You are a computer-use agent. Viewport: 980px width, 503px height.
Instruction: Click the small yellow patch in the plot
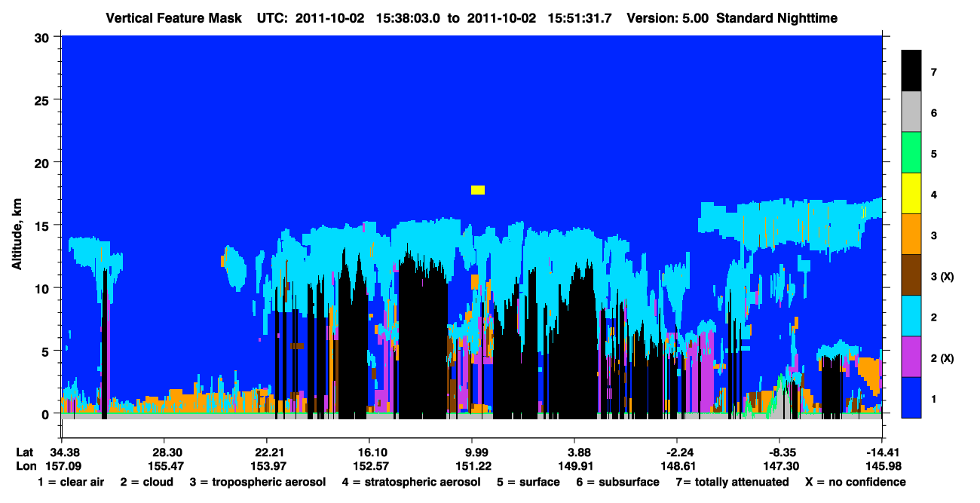[478, 190]
